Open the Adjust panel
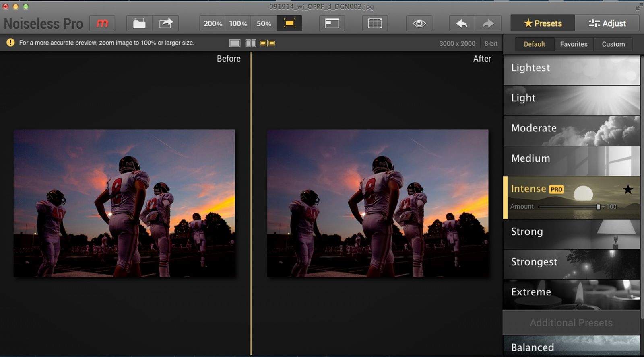The image size is (644, 357). tap(607, 23)
